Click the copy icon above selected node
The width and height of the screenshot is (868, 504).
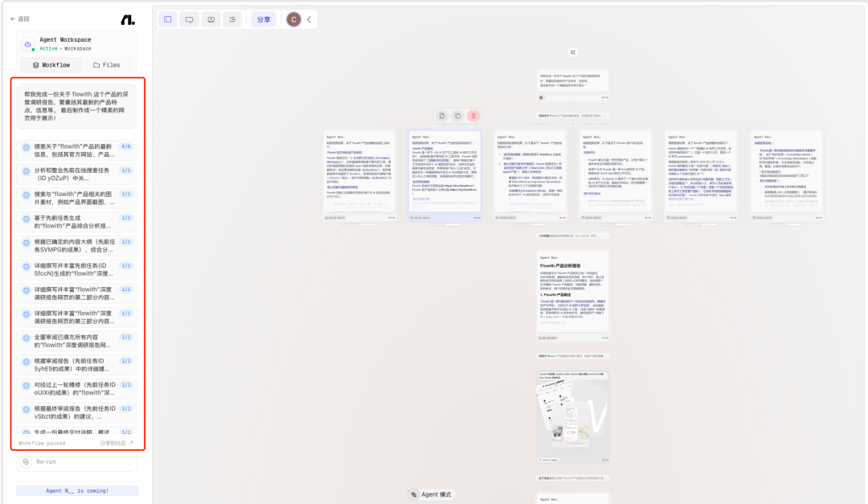457,116
